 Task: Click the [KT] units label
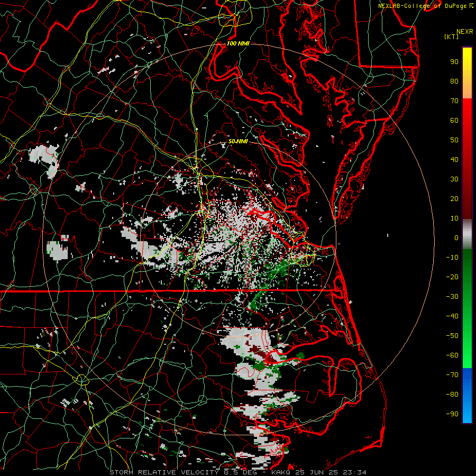(x=452, y=36)
